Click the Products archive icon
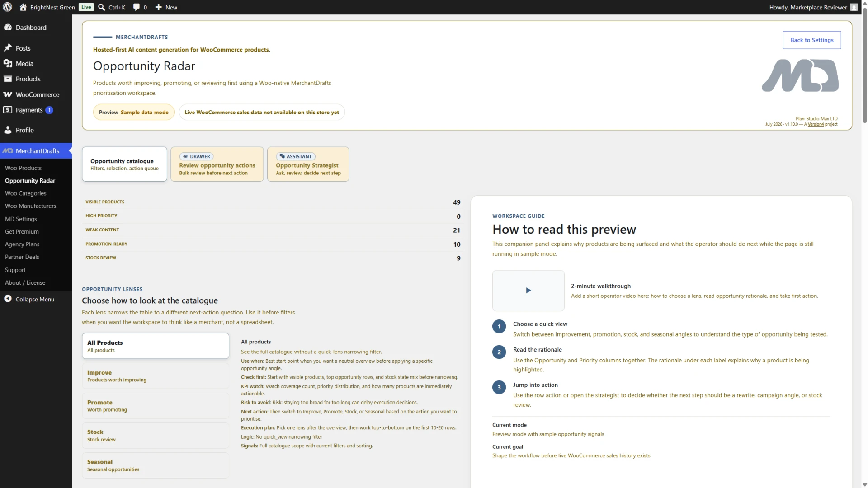The width and height of the screenshot is (868, 488). [8, 79]
